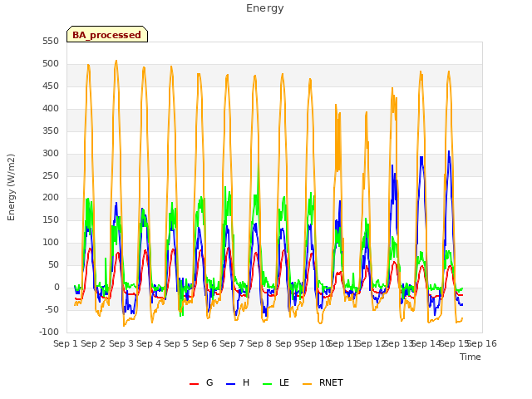Click the 300 y-axis tick label
Viewport: 532px width, 399px height.
[x=51, y=153]
